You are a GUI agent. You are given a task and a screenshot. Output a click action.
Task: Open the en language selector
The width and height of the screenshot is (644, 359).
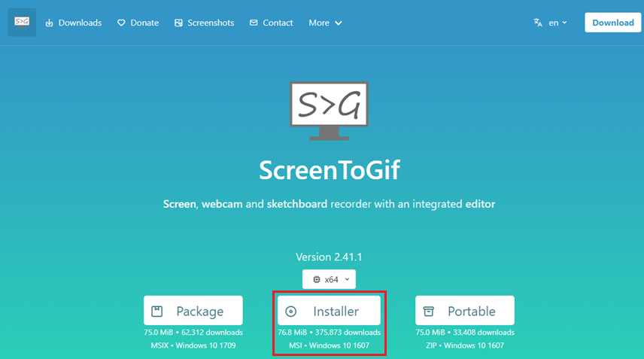point(551,23)
